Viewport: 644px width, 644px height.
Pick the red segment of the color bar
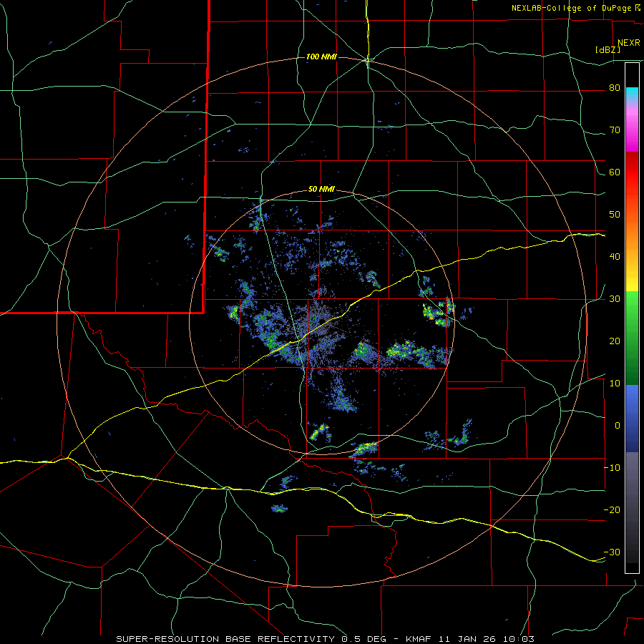pyautogui.click(x=633, y=175)
